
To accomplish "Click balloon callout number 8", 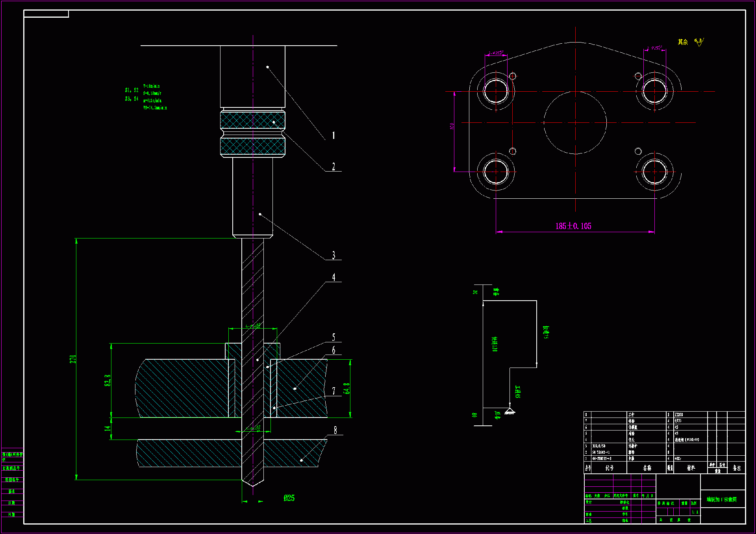I will 335,431.
